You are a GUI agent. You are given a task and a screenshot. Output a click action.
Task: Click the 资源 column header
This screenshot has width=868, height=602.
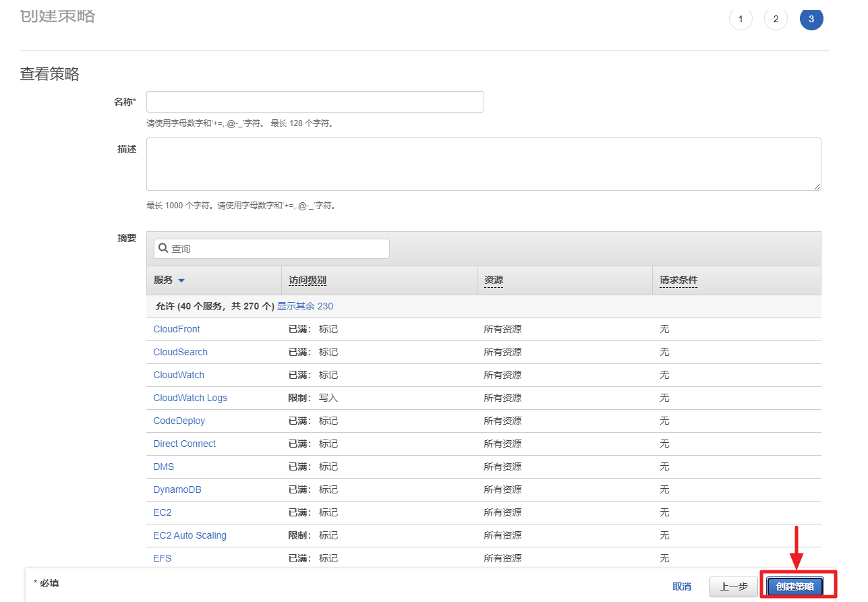click(493, 280)
